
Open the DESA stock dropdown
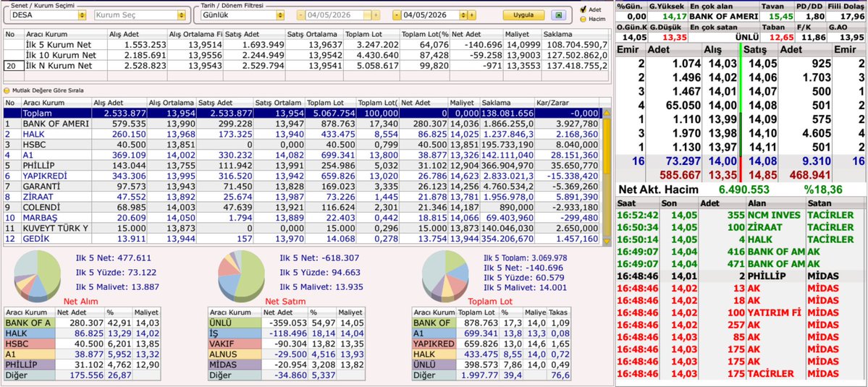[83, 15]
